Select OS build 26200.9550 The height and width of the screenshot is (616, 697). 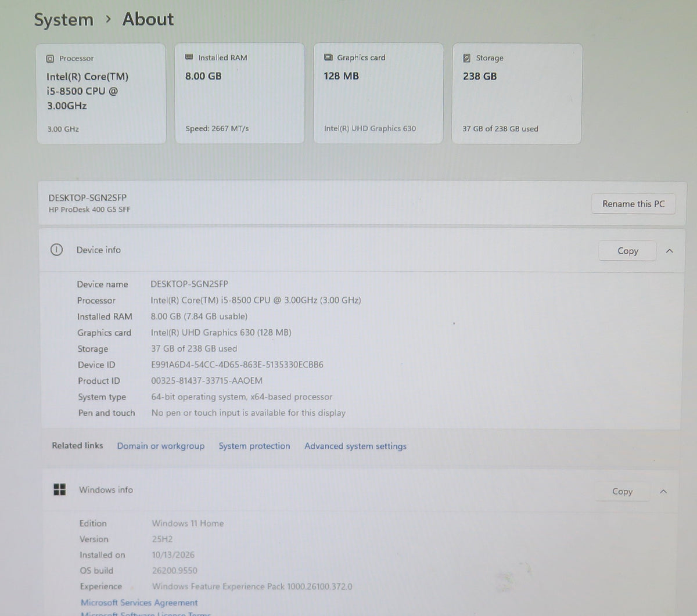tap(174, 571)
